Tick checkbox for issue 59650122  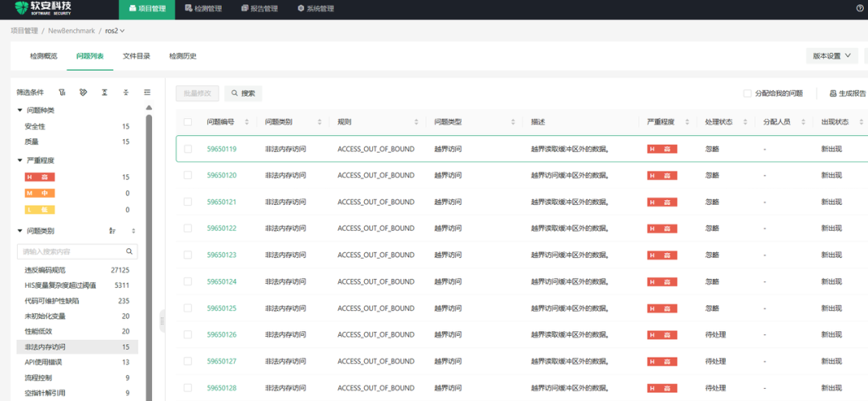point(187,228)
